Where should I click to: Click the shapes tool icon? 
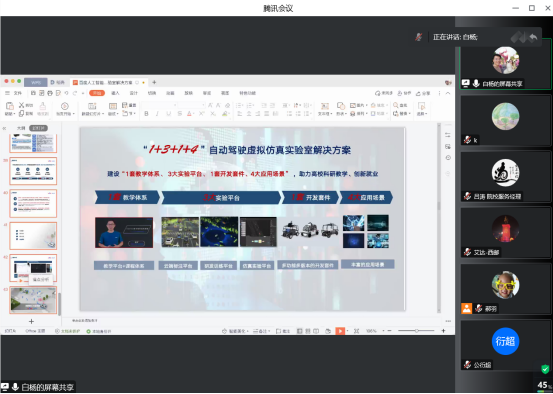tap(341, 106)
